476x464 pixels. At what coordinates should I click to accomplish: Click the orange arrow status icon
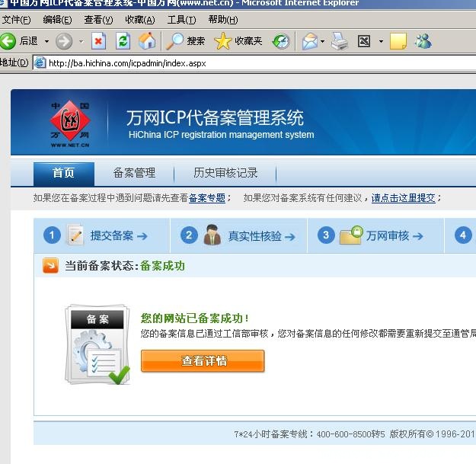click(51, 266)
